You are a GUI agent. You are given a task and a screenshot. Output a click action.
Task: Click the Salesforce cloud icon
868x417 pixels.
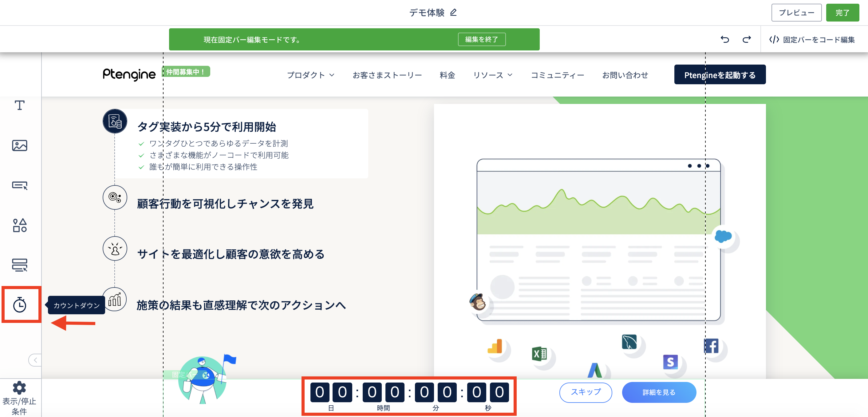pyautogui.click(x=723, y=236)
